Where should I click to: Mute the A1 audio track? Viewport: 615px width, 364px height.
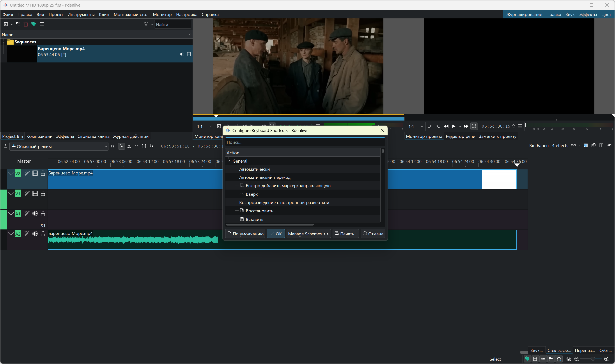click(35, 214)
